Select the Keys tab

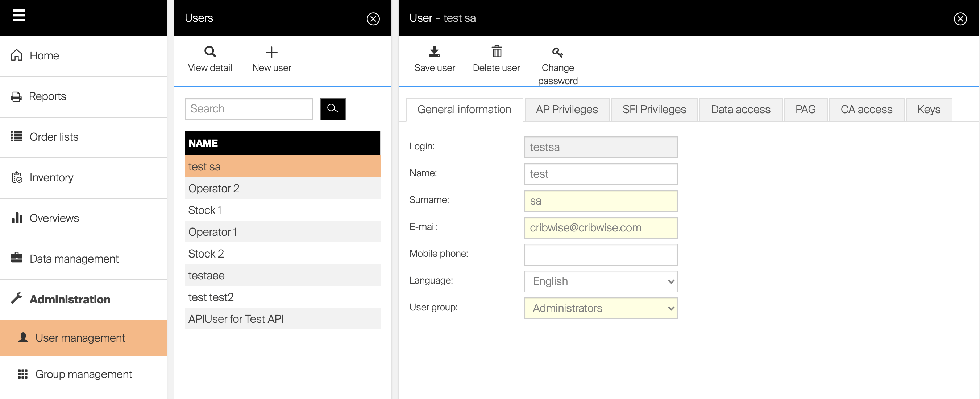(x=928, y=110)
